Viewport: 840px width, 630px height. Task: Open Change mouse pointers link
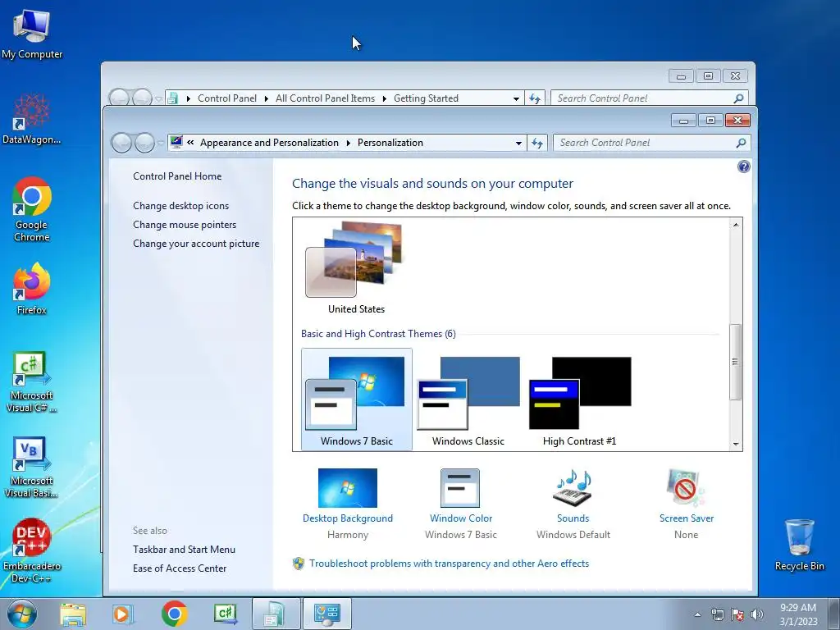(x=185, y=225)
